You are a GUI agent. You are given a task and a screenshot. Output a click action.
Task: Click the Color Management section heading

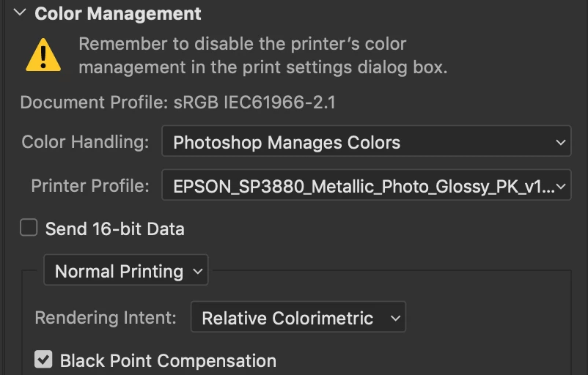pyautogui.click(x=117, y=13)
